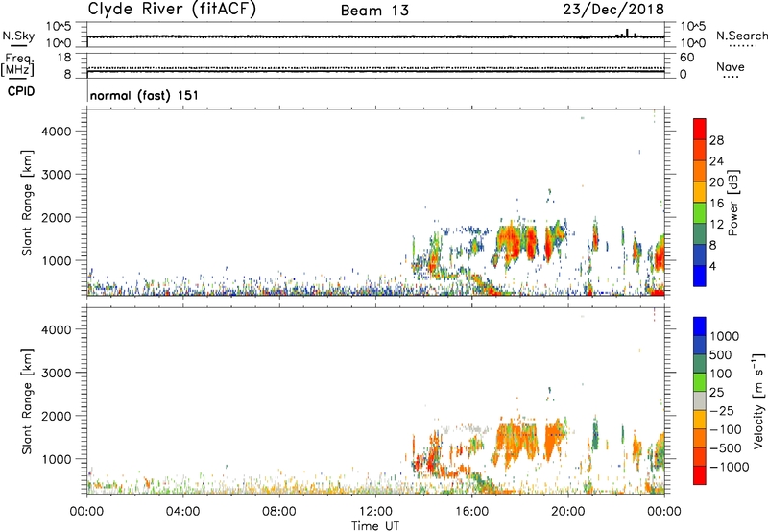This screenshot has width=768, height=532.
Task: Click the 'N.Sky' legend label
Action: (18, 36)
